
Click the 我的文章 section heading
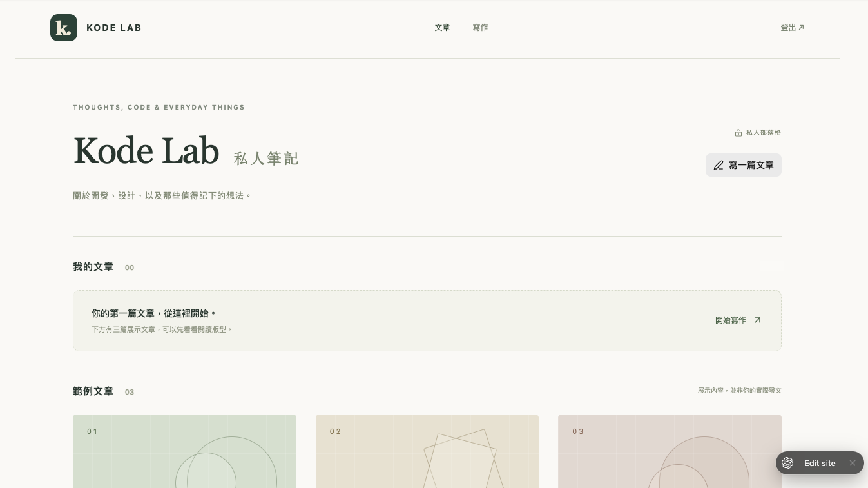(x=93, y=267)
